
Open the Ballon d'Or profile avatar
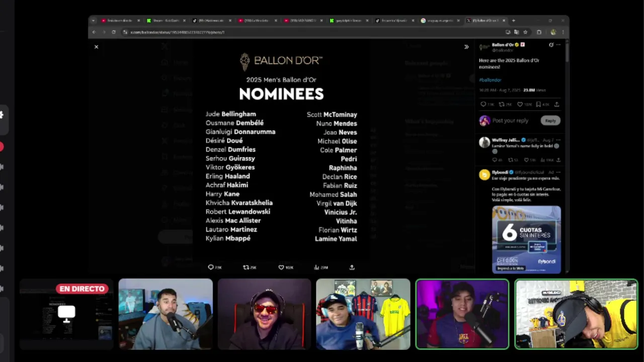point(484,47)
